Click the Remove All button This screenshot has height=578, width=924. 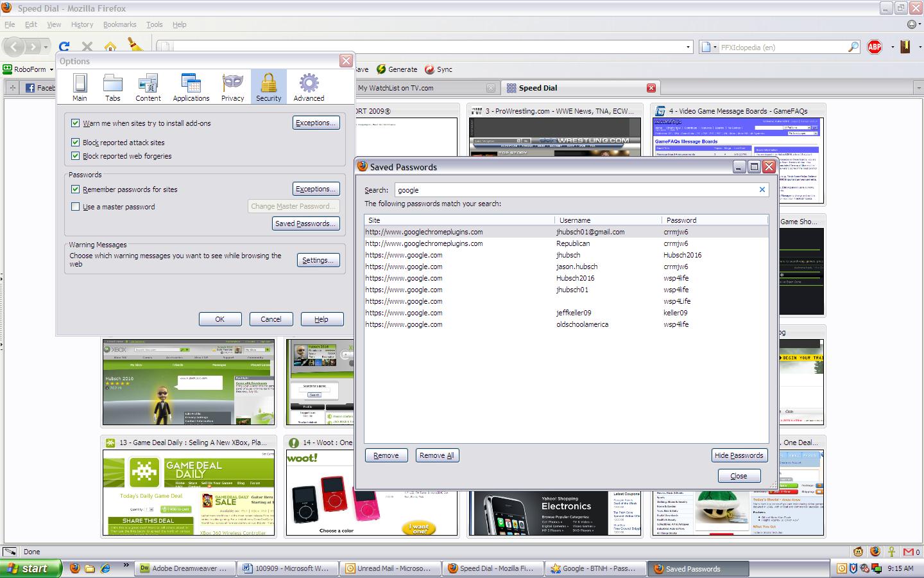click(436, 455)
